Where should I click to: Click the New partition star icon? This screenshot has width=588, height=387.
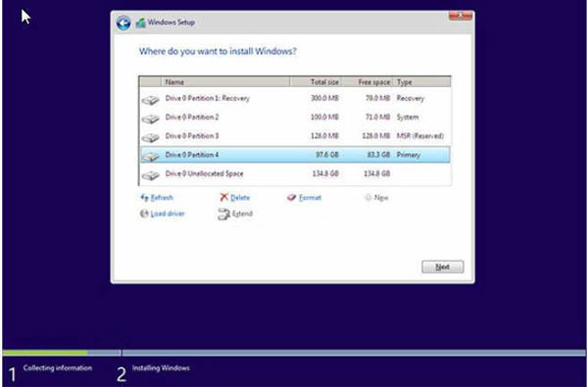[367, 197]
